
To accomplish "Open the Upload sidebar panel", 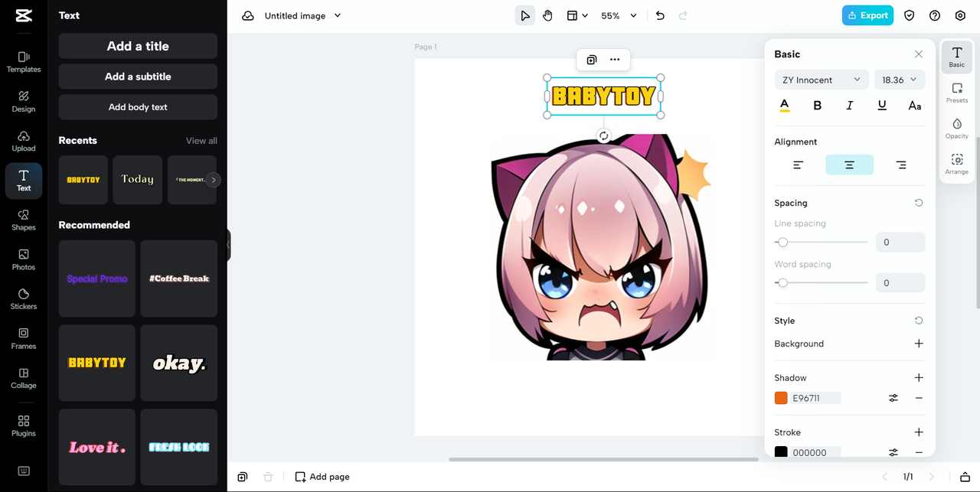I will tap(24, 142).
